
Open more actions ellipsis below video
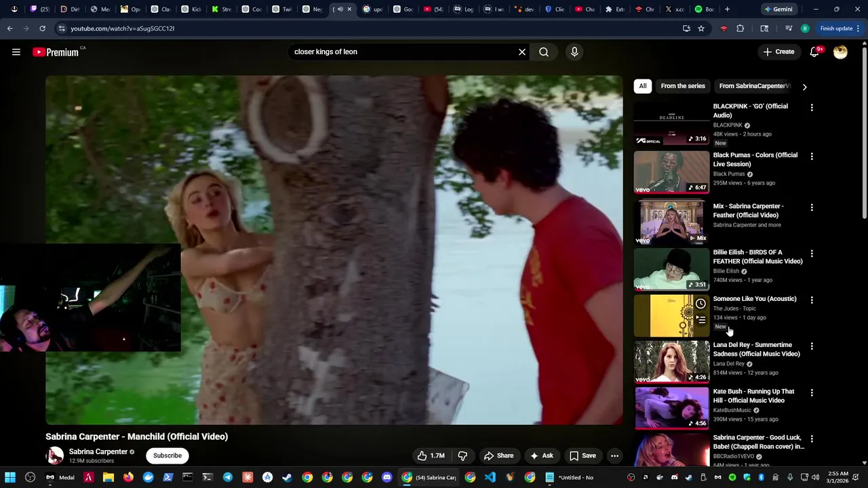(x=614, y=455)
